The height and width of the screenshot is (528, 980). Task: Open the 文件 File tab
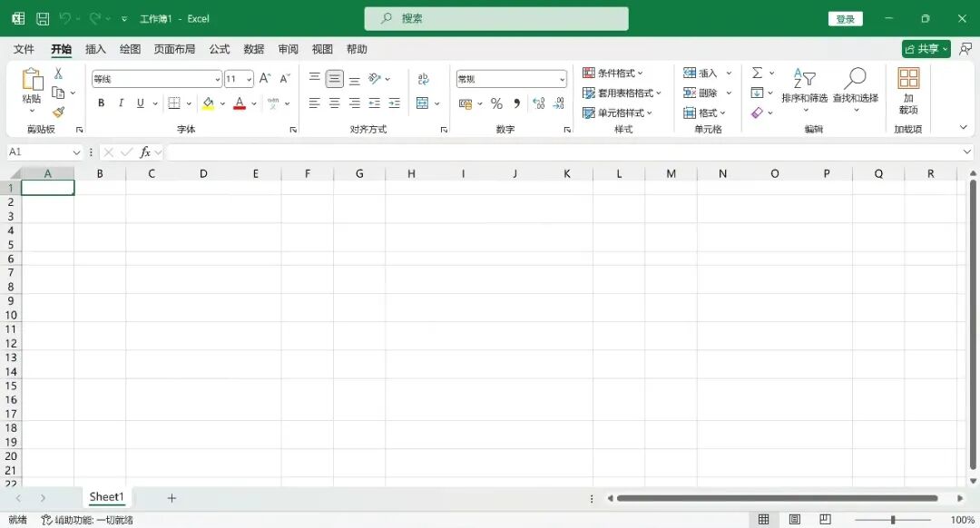24,49
